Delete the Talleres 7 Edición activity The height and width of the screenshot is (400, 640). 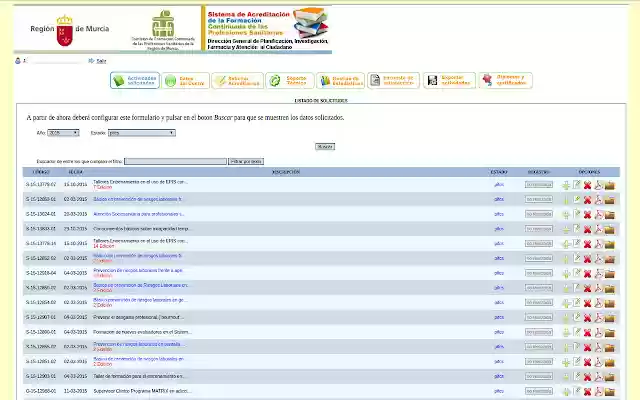pyautogui.click(x=587, y=185)
